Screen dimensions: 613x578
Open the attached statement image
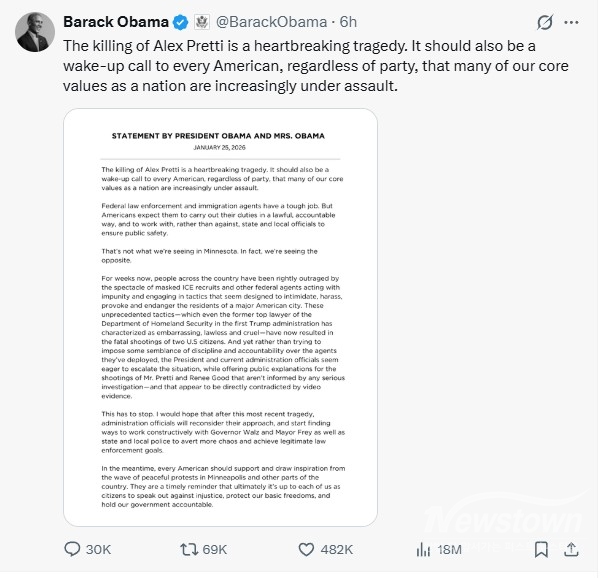[220, 316]
